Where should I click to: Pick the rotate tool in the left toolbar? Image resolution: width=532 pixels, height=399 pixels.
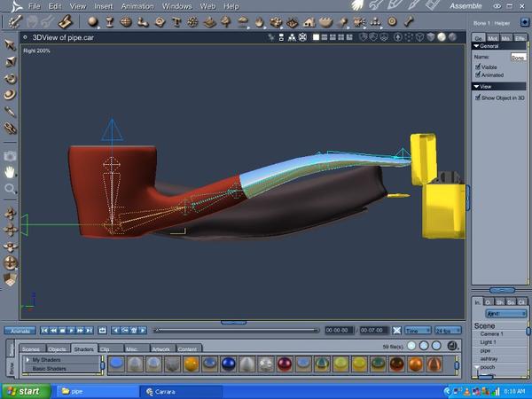[x=10, y=79]
